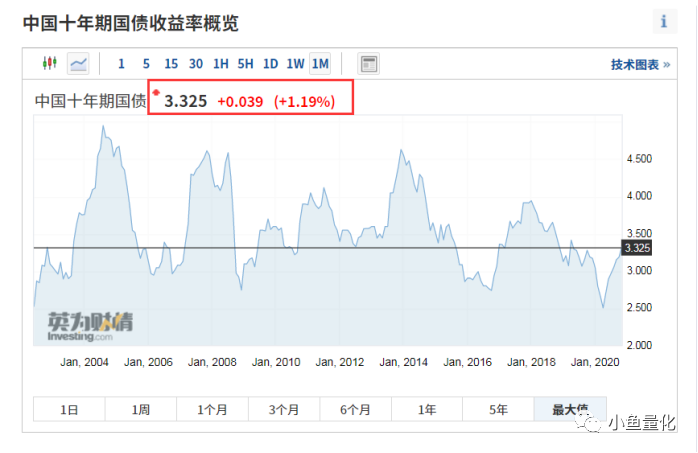This screenshot has height=453, width=698.
Task: Click the info icon at top right
Action: (664, 21)
